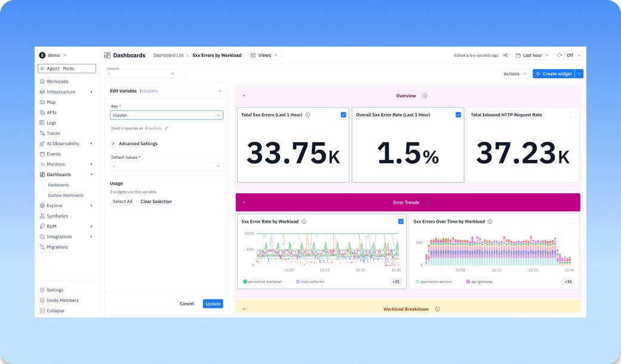Expand Advanced Settings section
The height and width of the screenshot is (364, 621).
[135, 144]
